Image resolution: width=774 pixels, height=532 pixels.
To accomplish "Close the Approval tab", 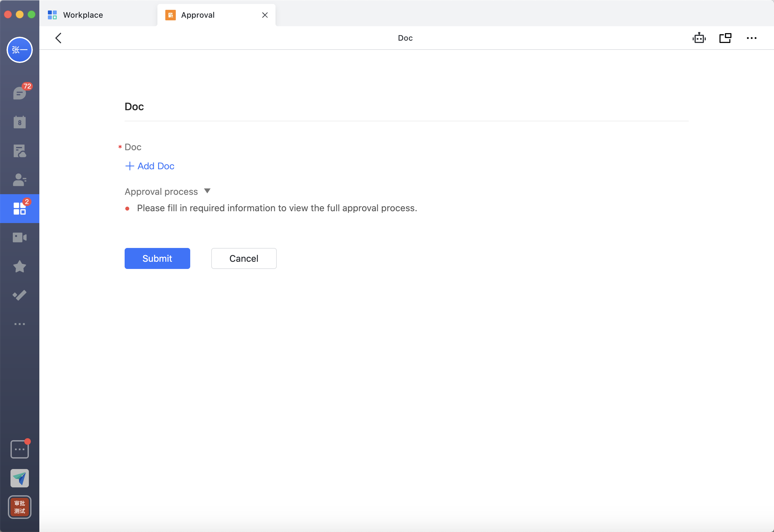I will click(x=265, y=15).
